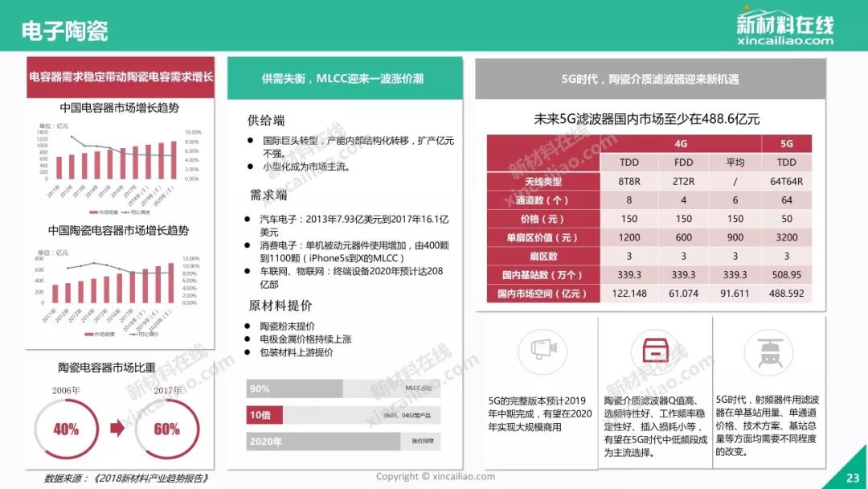
Task: Click the text about 5G完整版本预计2019年中期完成
Action: coord(540,413)
